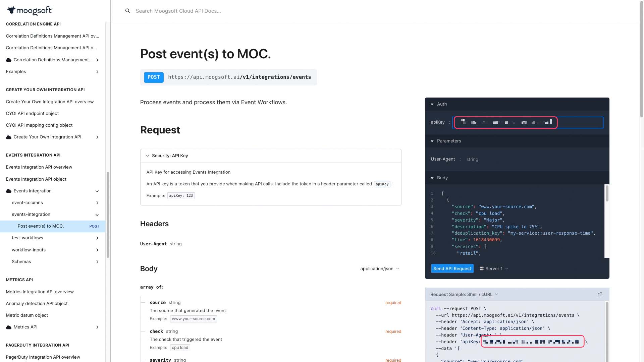This screenshot has width=644, height=362.
Task: Click the POST method badge
Action: pos(154,77)
